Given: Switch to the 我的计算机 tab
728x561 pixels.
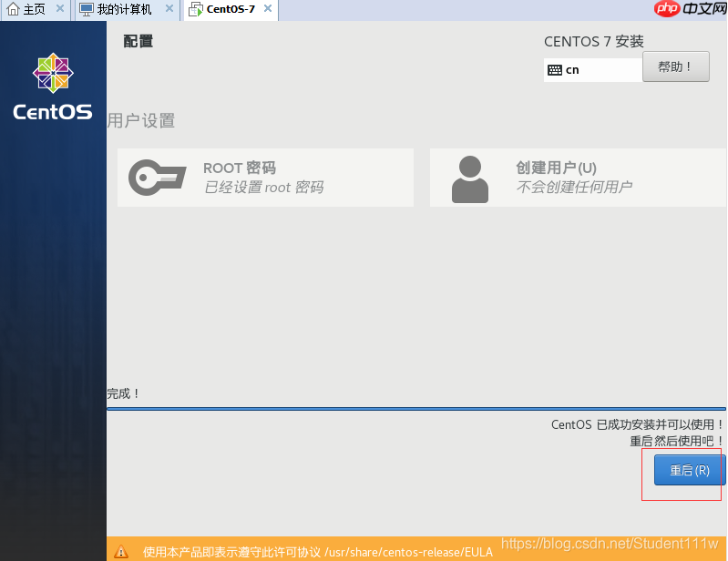Looking at the screenshot, I should click(124, 10).
